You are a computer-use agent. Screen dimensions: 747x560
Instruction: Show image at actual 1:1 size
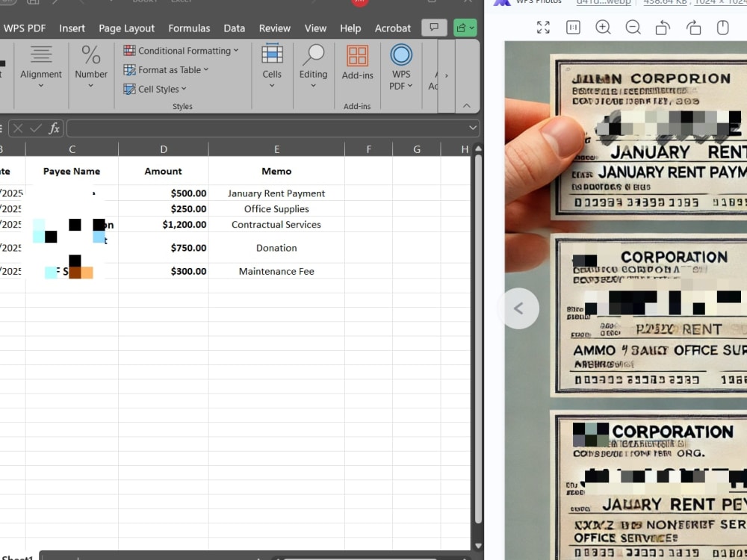(573, 28)
